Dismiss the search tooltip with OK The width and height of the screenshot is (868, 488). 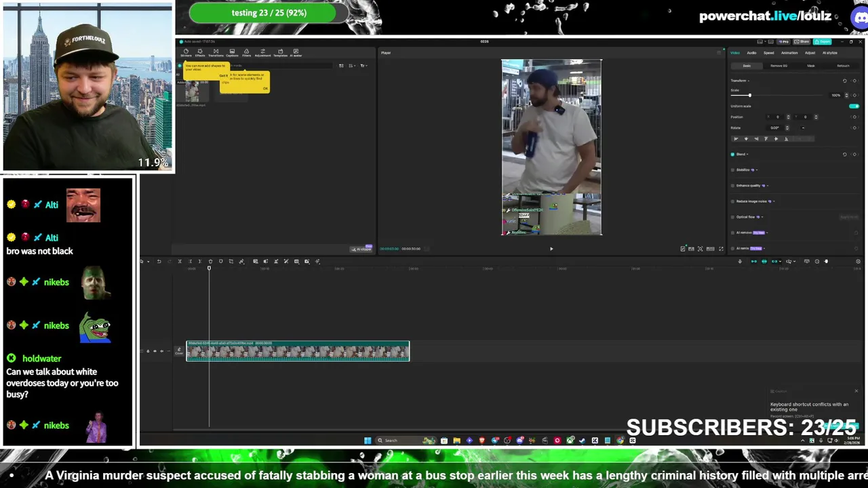(265, 88)
